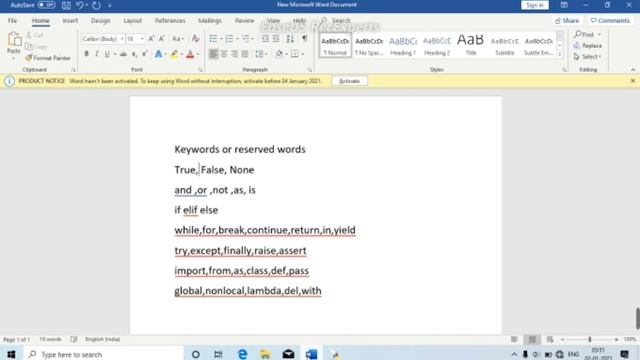Open numbering list dropdown
This screenshot has height=360, width=640.
pyautogui.click(x=237, y=39)
